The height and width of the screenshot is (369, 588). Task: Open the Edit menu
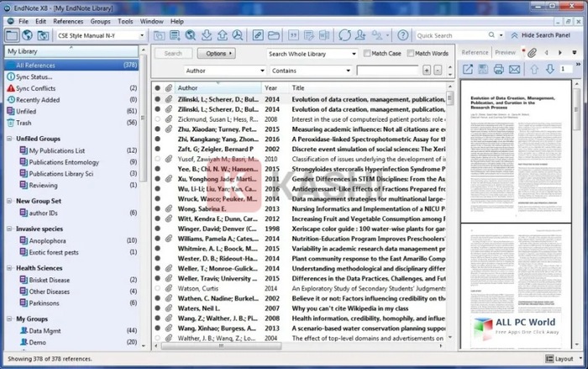tap(40, 21)
